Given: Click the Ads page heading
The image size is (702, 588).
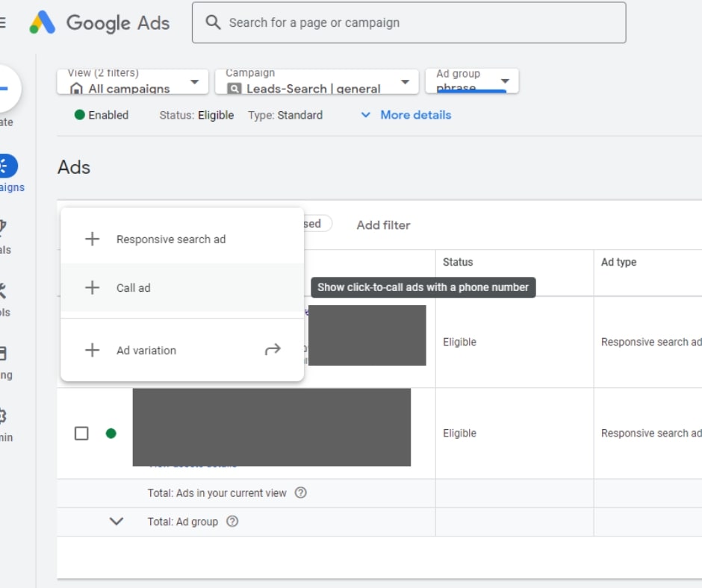Looking at the screenshot, I should pos(74,167).
